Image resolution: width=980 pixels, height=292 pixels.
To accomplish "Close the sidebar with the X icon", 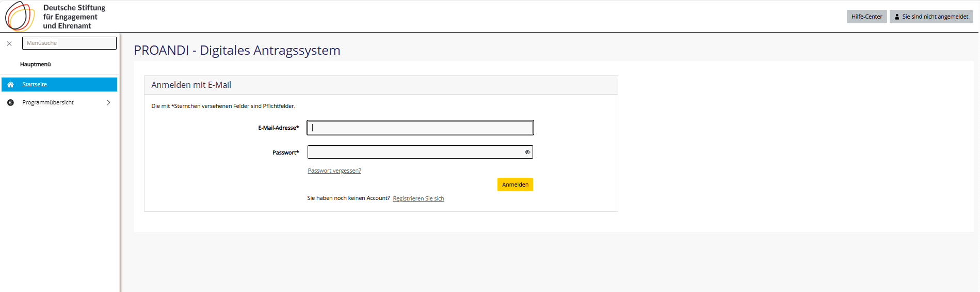I will (x=9, y=44).
